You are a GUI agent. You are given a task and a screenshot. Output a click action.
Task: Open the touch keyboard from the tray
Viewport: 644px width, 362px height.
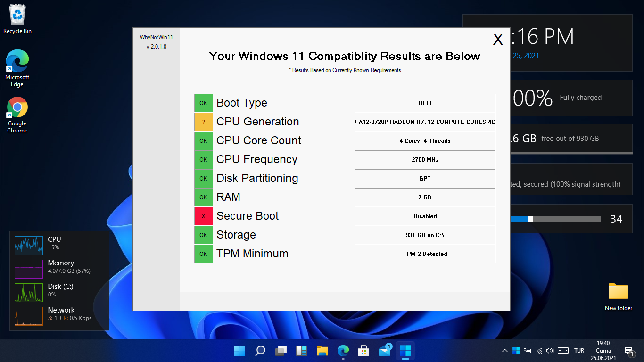(x=563, y=351)
